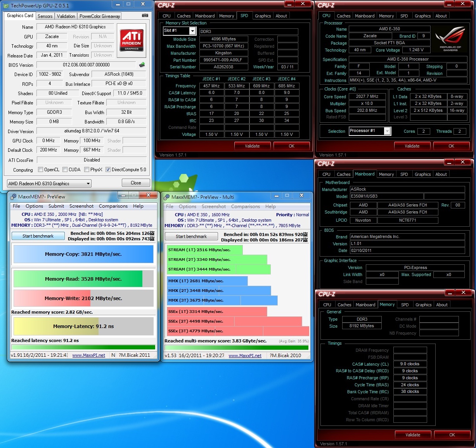Click the MMX (2T) 3448 MByte/sec. result

pos(219,290)
